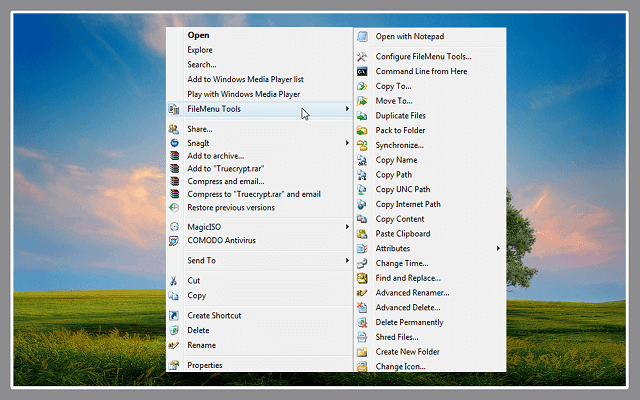Select Copy Path from the submenu

pyautogui.click(x=393, y=174)
